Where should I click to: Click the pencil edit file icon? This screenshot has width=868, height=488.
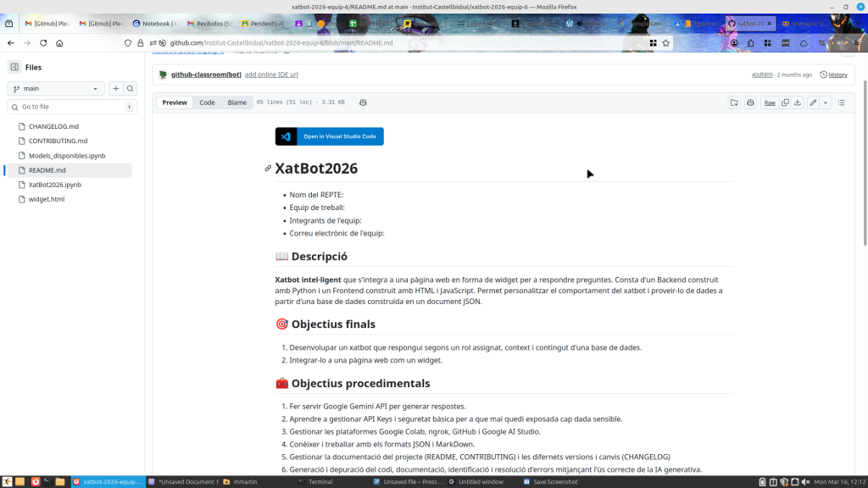coord(813,103)
